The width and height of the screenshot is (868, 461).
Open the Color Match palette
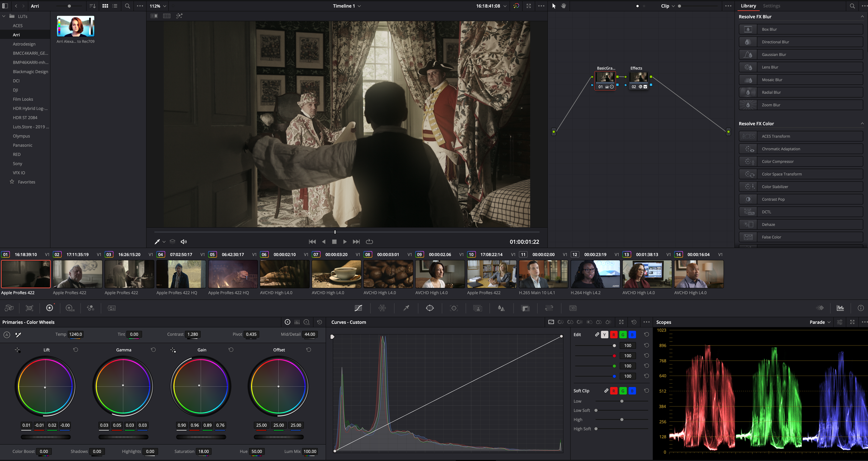pos(30,308)
